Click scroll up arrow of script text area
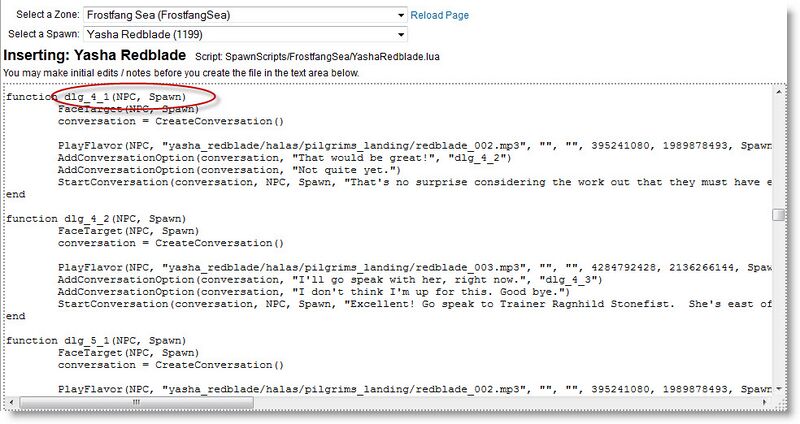The width and height of the screenshot is (800, 424). [779, 92]
